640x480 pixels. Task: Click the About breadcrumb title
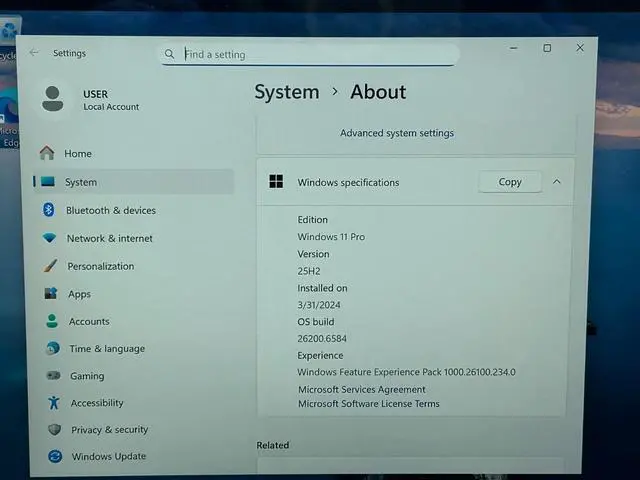pyautogui.click(x=378, y=92)
